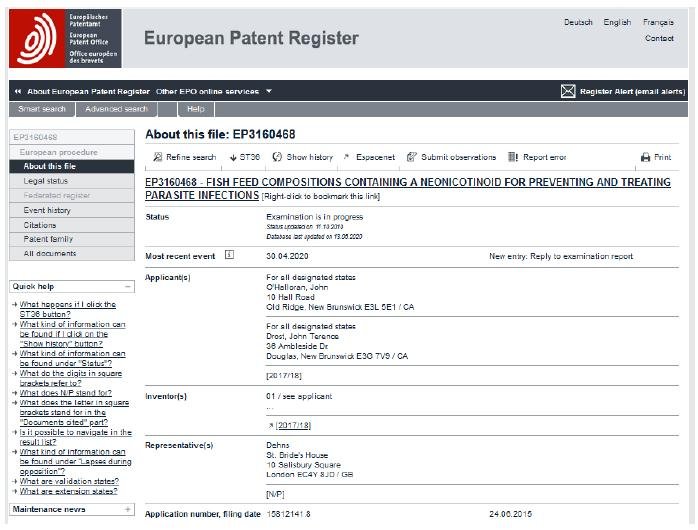The height and width of the screenshot is (530, 698).
Task: Open Show history from the toolbar
Action: tap(277, 157)
